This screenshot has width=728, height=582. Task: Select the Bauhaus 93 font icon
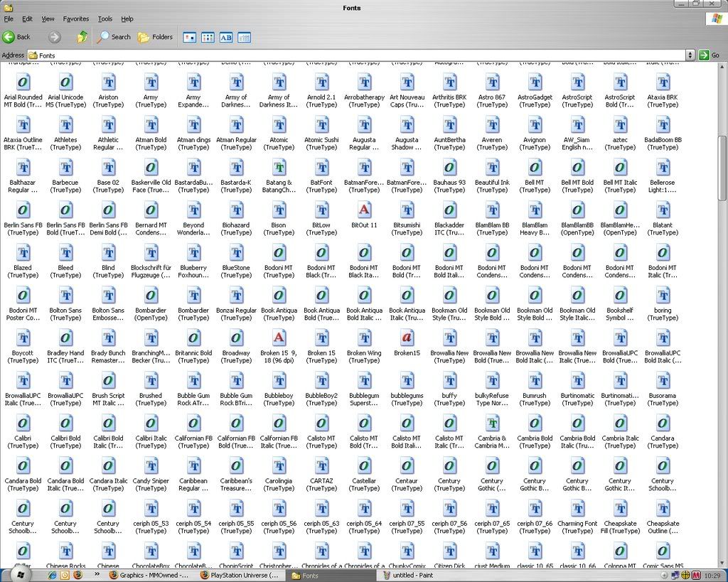[x=449, y=168]
